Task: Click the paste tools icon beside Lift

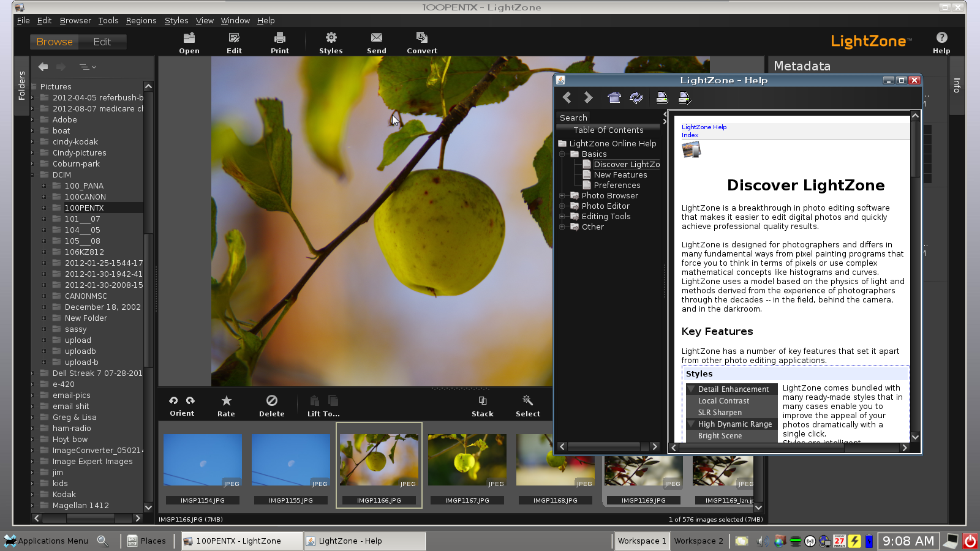Action: pos(333,400)
